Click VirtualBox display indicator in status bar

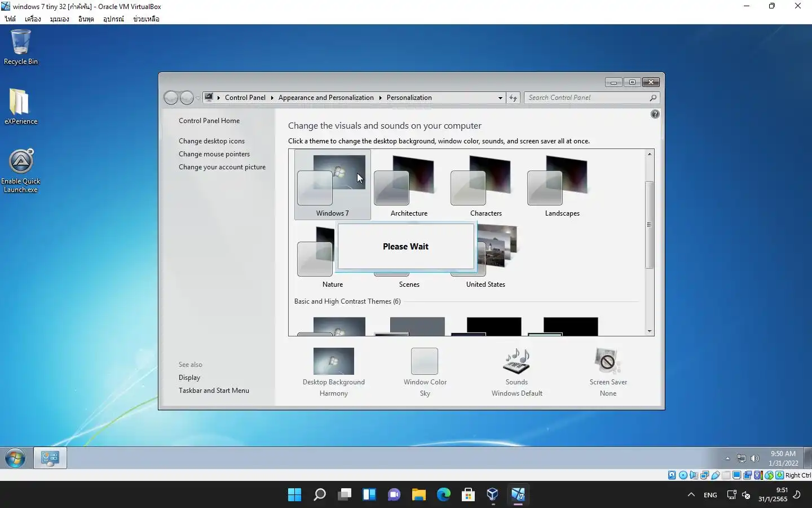[736, 475]
